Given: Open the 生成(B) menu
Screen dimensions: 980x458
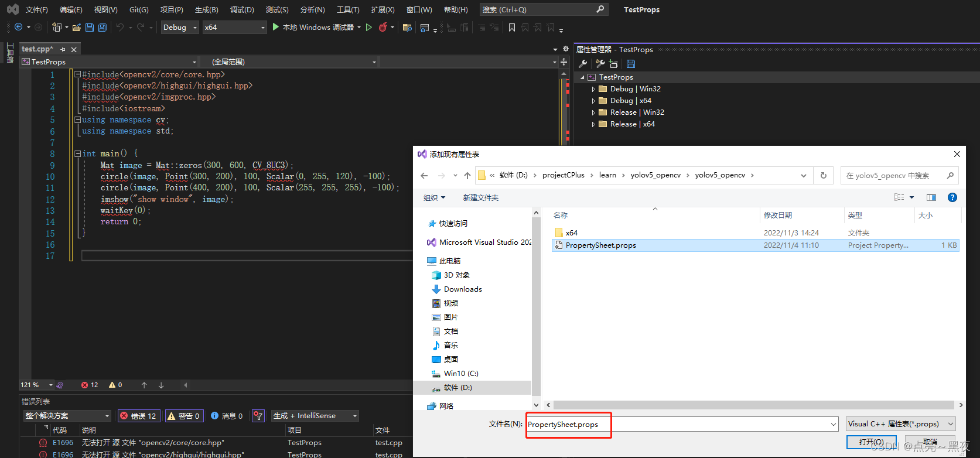Looking at the screenshot, I should [206, 10].
